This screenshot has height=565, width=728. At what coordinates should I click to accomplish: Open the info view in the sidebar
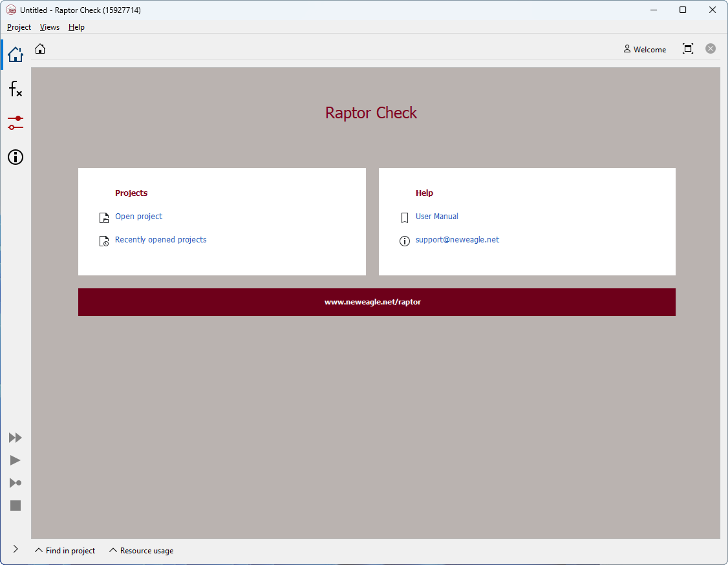click(16, 157)
